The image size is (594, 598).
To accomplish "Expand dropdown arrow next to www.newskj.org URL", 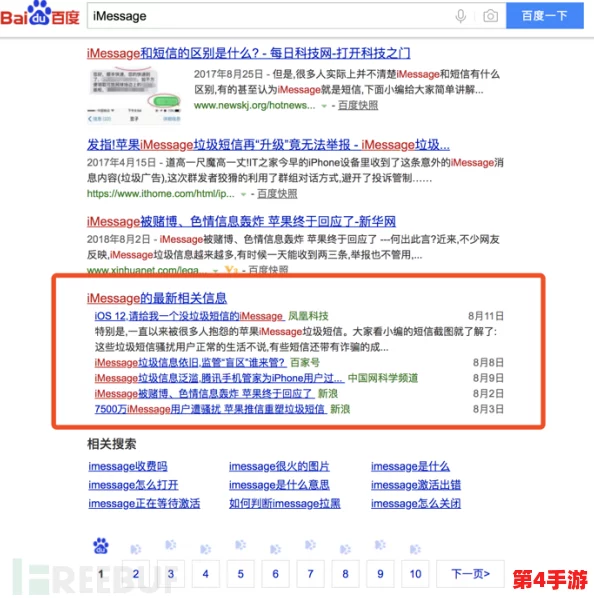I will point(324,106).
